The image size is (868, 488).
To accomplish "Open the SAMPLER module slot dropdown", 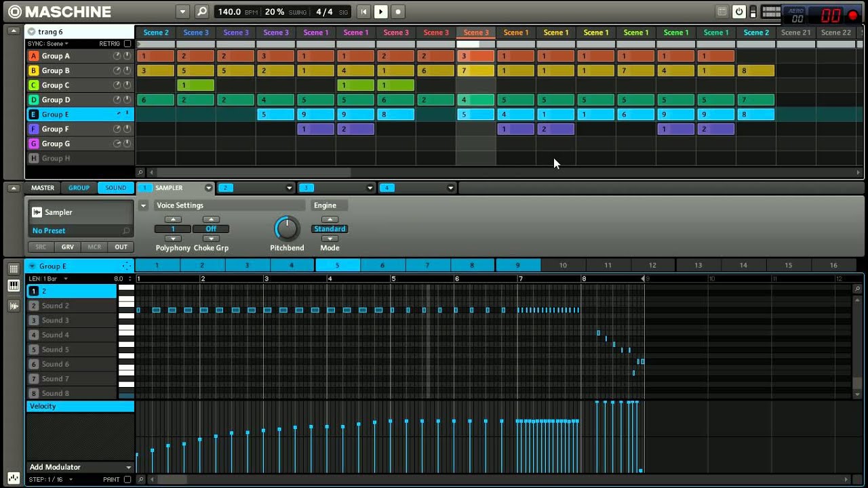I will click(x=209, y=188).
